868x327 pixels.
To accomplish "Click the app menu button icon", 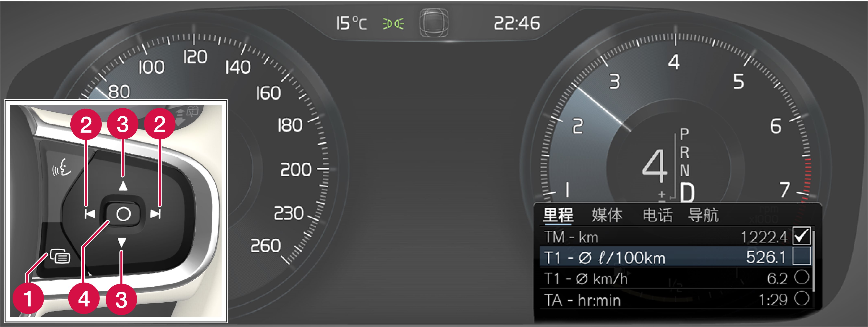I will [60, 256].
